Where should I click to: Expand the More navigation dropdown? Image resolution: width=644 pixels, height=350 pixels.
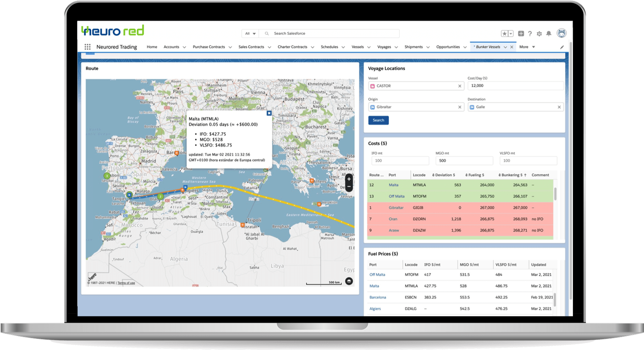click(x=527, y=47)
